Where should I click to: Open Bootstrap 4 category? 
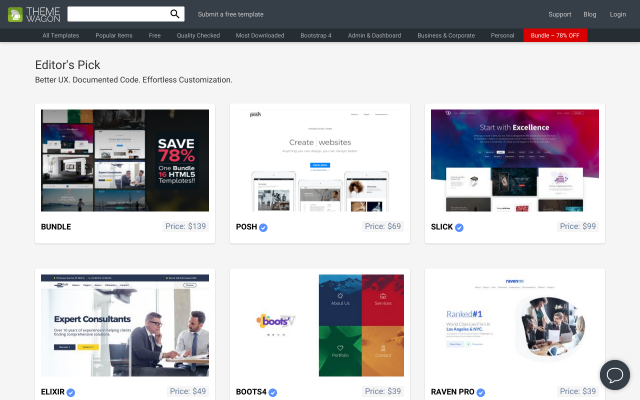316,36
